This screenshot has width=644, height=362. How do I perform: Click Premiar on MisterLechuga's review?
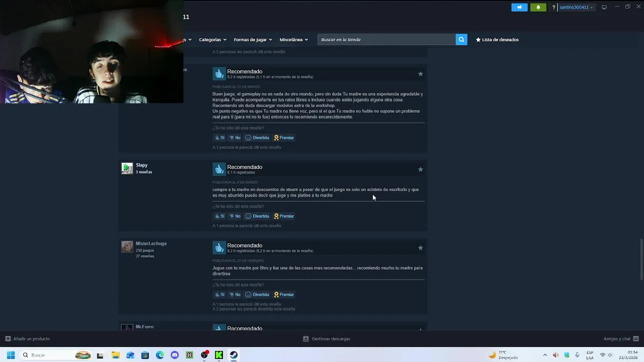pos(284,295)
